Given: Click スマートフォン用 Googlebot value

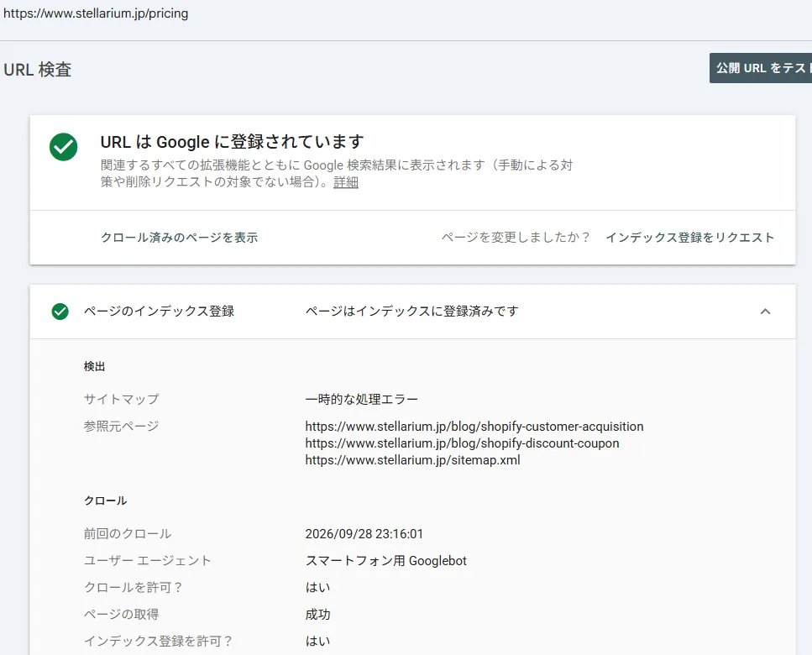Looking at the screenshot, I should click(385, 561).
